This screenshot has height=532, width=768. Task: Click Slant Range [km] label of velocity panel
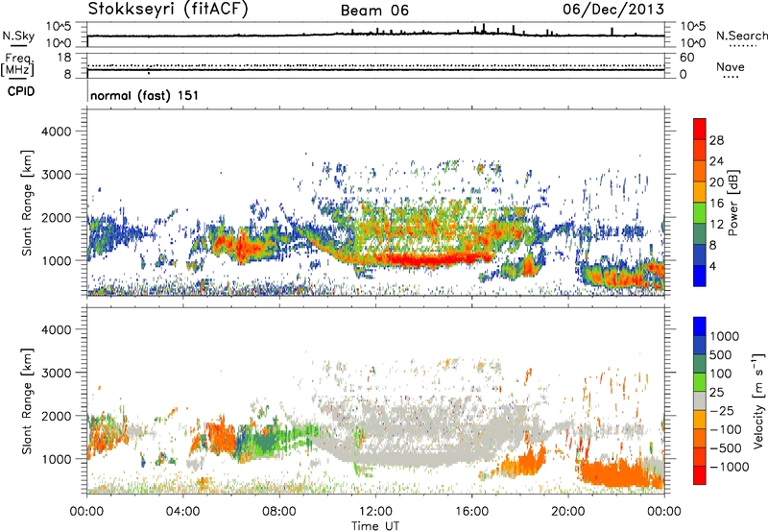pyautogui.click(x=27, y=401)
